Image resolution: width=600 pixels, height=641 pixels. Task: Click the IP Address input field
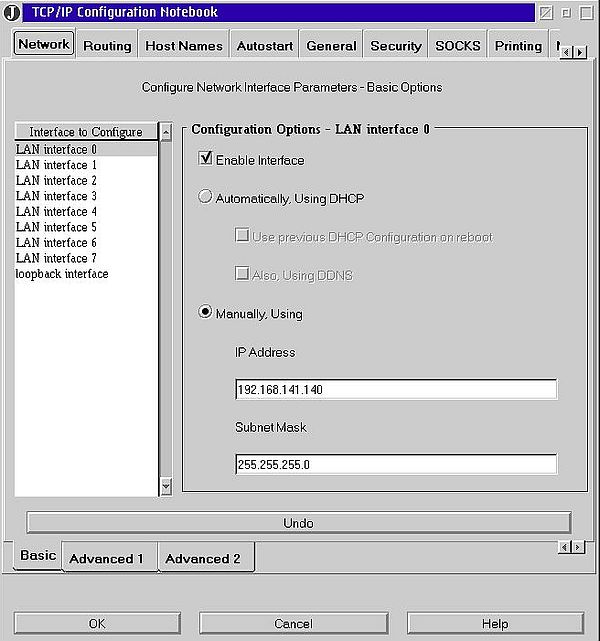[x=395, y=390]
